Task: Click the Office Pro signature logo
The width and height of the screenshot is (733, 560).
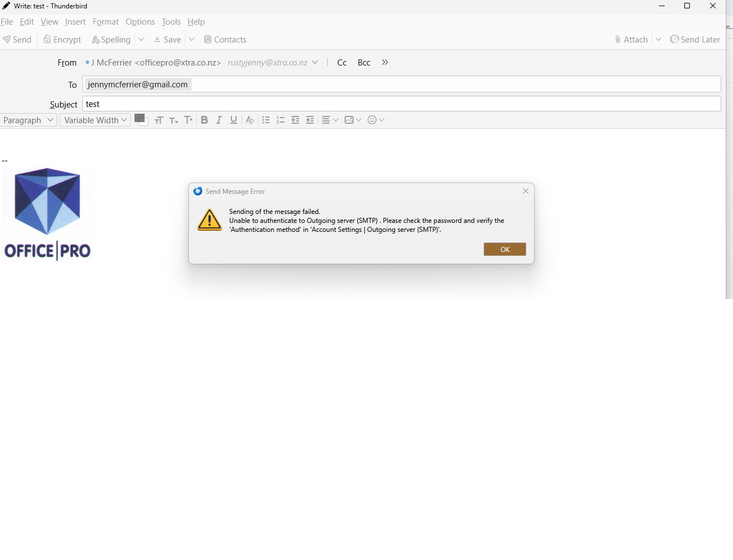Action: (48, 214)
